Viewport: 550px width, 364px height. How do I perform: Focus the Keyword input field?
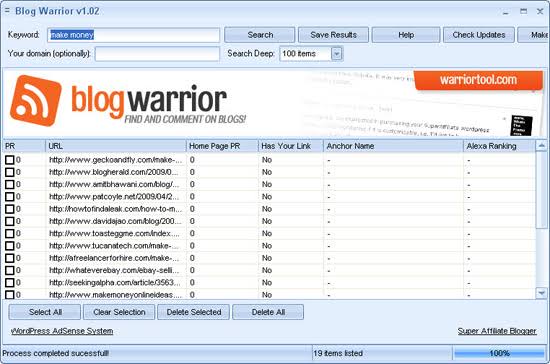click(134, 35)
